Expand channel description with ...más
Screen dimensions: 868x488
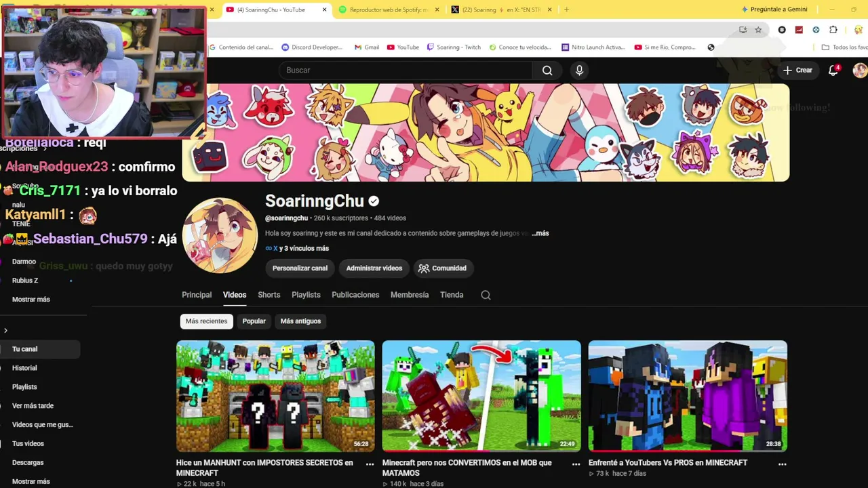pos(540,233)
